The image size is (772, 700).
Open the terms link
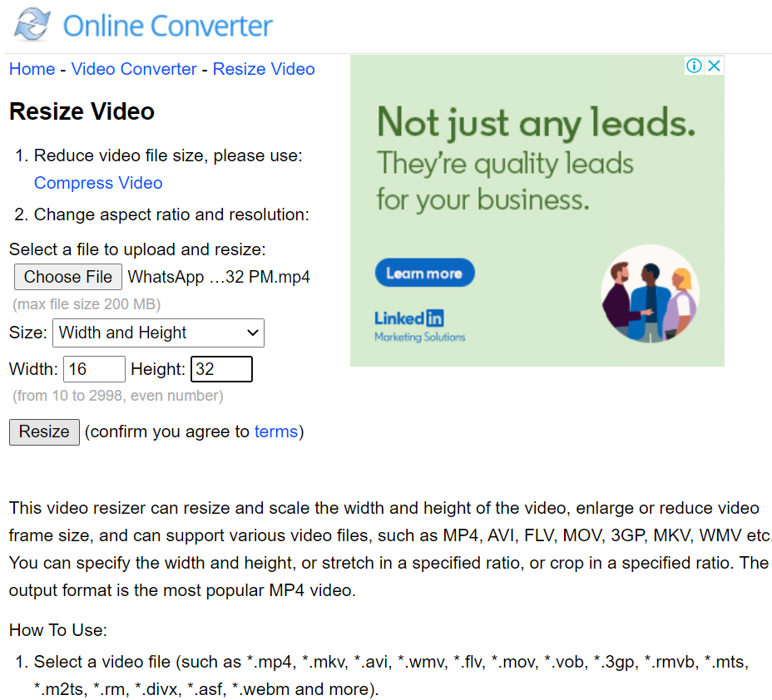(x=275, y=431)
